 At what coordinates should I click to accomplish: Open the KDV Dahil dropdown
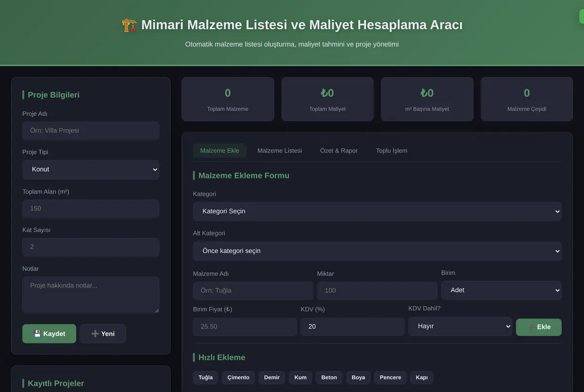click(x=460, y=326)
